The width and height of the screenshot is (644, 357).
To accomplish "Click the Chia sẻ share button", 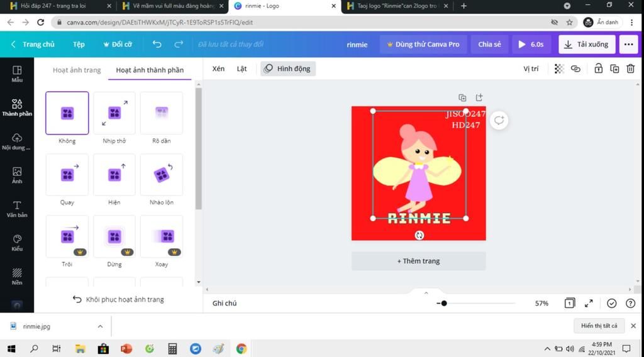I will 489,44.
